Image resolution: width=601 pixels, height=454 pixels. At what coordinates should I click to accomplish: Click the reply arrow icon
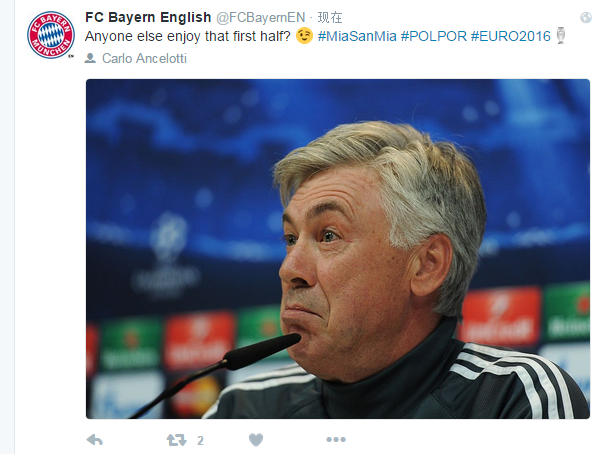(x=95, y=440)
